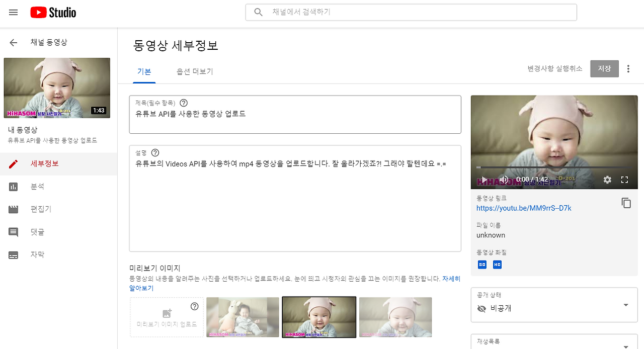Image resolution: width=644 pixels, height=349 pixels.
Task: Switch to the 기본 tab
Action: pos(144,72)
